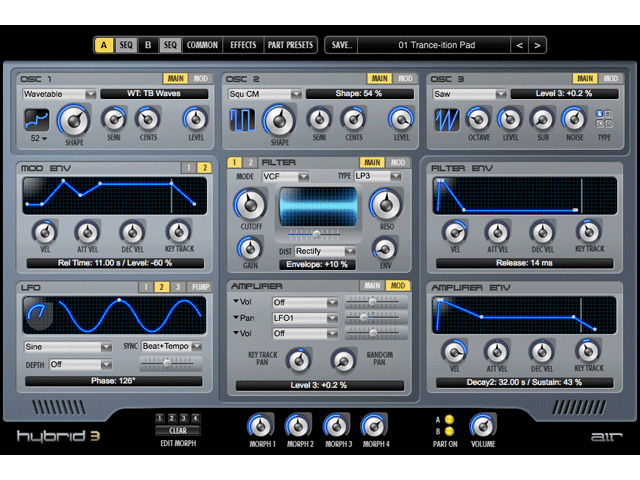Switch to Part A tab
The image size is (640, 480).
(x=104, y=45)
